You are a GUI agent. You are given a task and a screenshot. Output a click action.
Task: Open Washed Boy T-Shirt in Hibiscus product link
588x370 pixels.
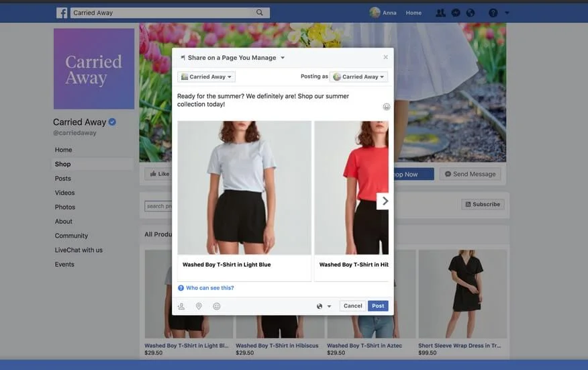pyautogui.click(x=277, y=346)
